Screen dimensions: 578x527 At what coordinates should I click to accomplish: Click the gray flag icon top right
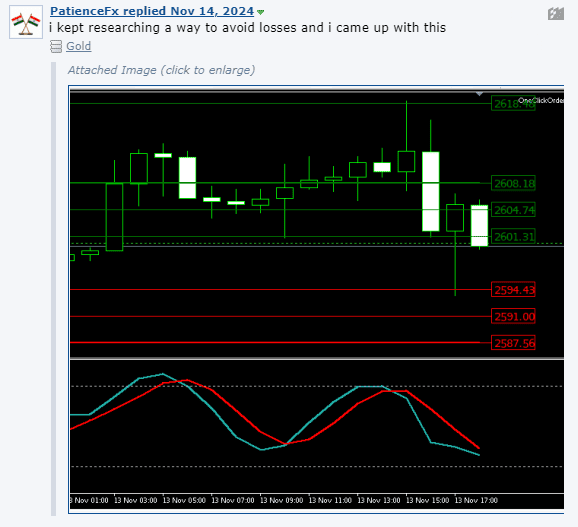(x=556, y=14)
